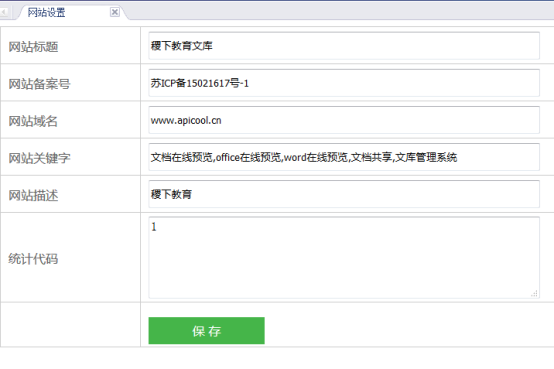Click the empty cell left of 保存 button
The height and width of the screenshot is (369, 554).
click(x=70, y=324)
